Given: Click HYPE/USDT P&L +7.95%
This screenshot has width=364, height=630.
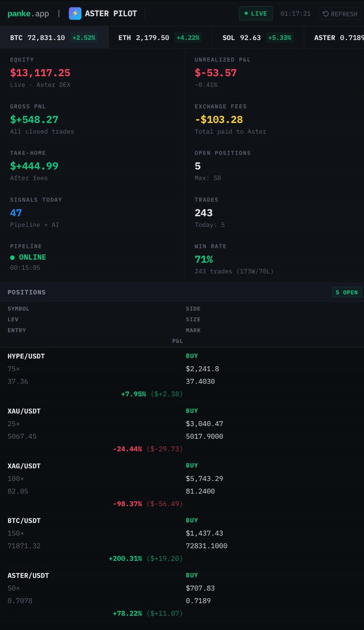Looking at the screenshot, I should tap(133, 394).
